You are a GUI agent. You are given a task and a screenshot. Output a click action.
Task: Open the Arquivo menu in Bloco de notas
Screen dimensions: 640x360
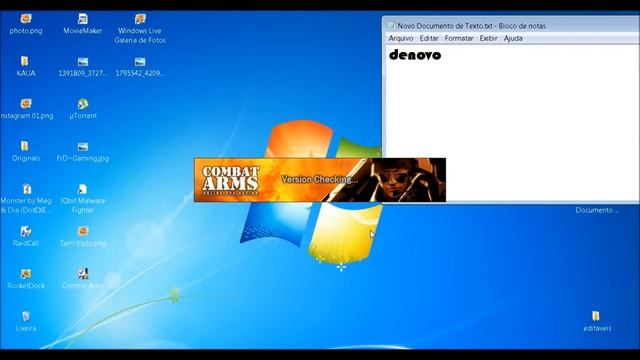pyautogui.click(x=401, y=38)
